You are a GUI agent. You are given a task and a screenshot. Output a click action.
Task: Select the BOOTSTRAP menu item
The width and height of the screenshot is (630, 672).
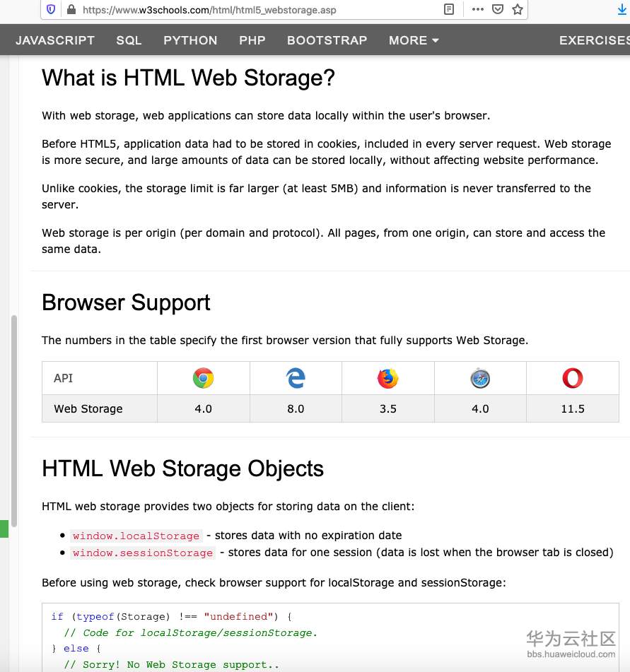click(327, 40)
